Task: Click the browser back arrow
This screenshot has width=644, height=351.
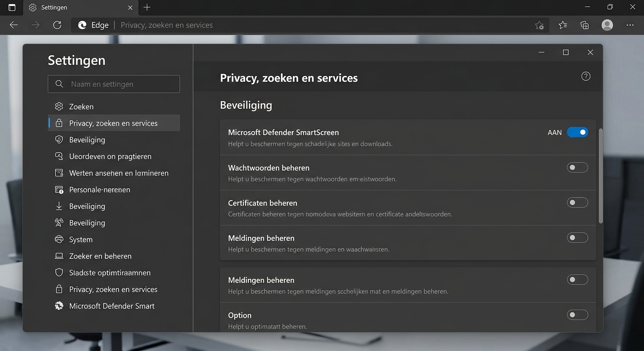Action: [x=14, y=25]
